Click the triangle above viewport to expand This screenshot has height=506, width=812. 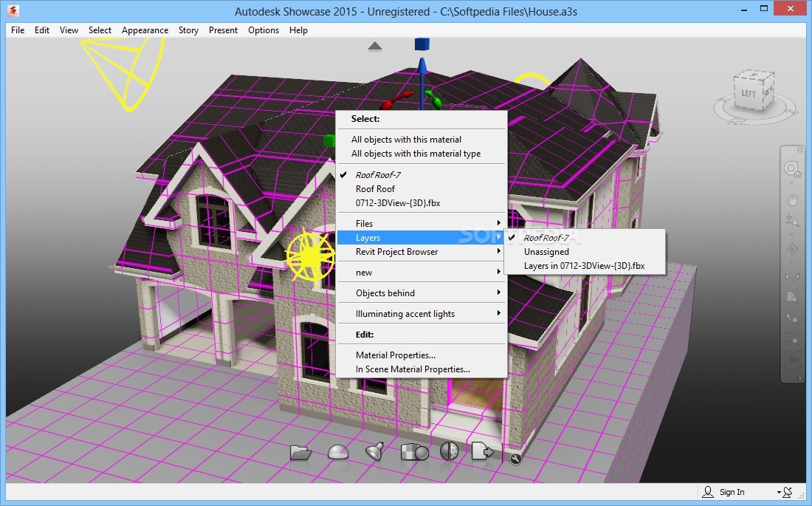click(x=375, y=46)
